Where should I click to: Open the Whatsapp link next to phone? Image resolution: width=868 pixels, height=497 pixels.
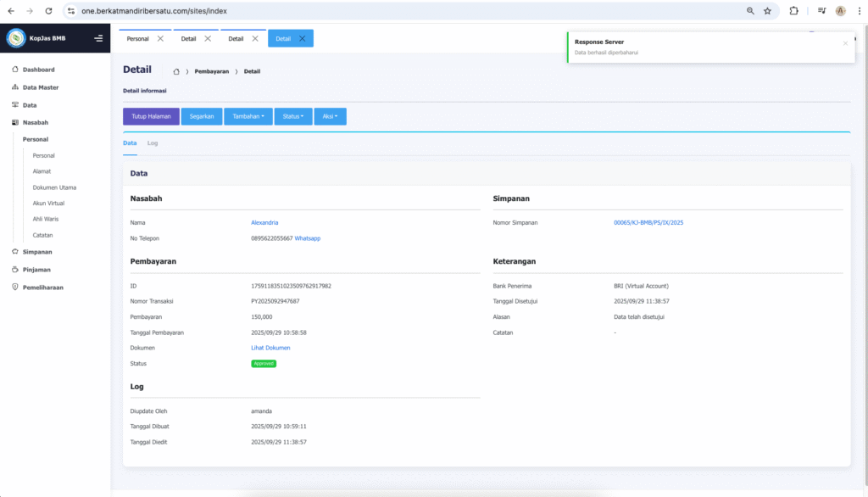[307, 238]
